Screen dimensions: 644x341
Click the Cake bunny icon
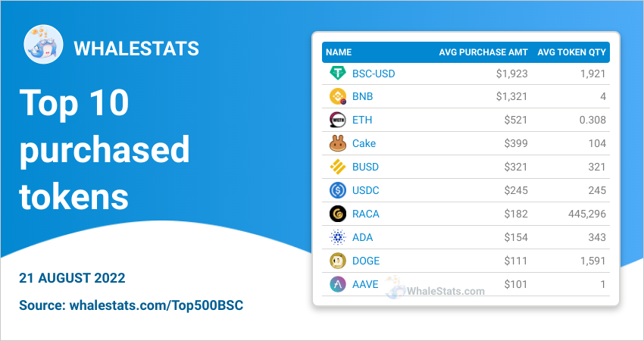pyautogui.click(x=338, y=143)
